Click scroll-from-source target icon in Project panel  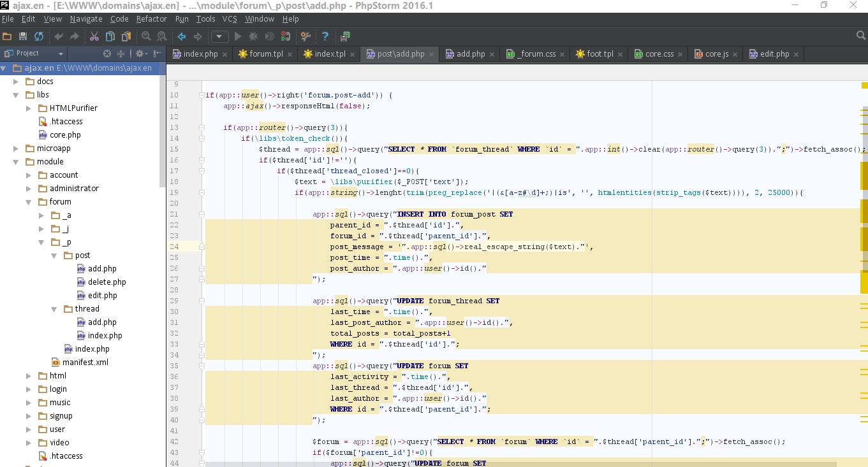pos(107,54)
